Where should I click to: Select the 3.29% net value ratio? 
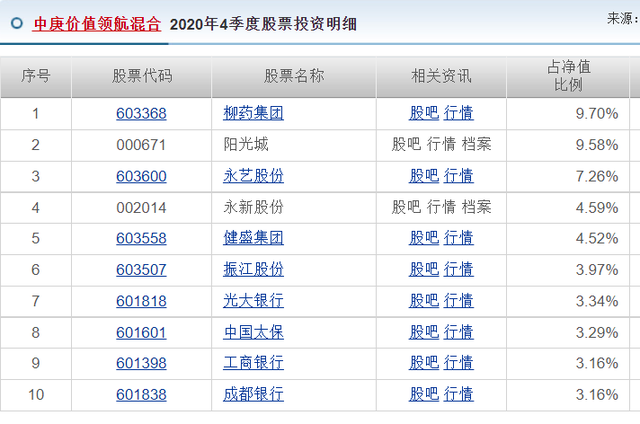[597, 333]
